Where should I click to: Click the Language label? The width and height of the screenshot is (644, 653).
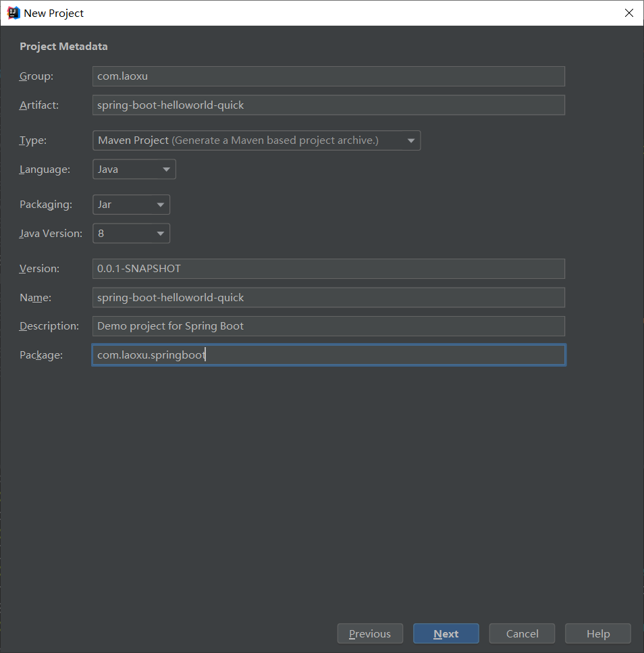point(45,169)
